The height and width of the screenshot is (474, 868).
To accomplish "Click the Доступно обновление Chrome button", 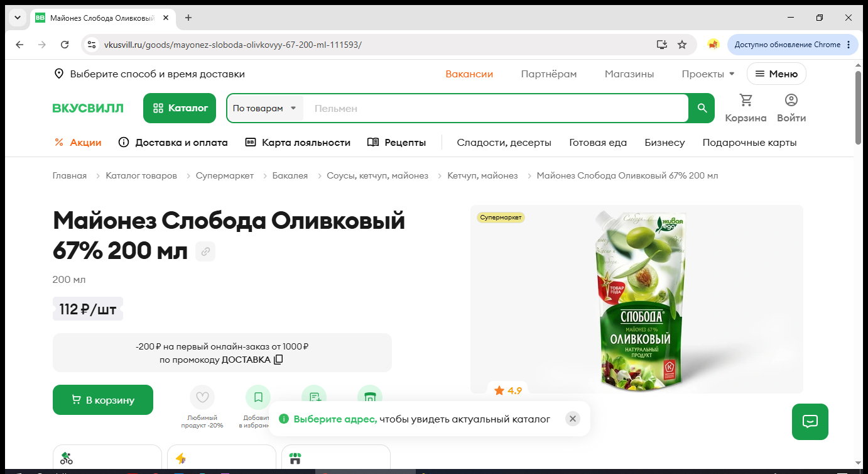I will point(793,45).
